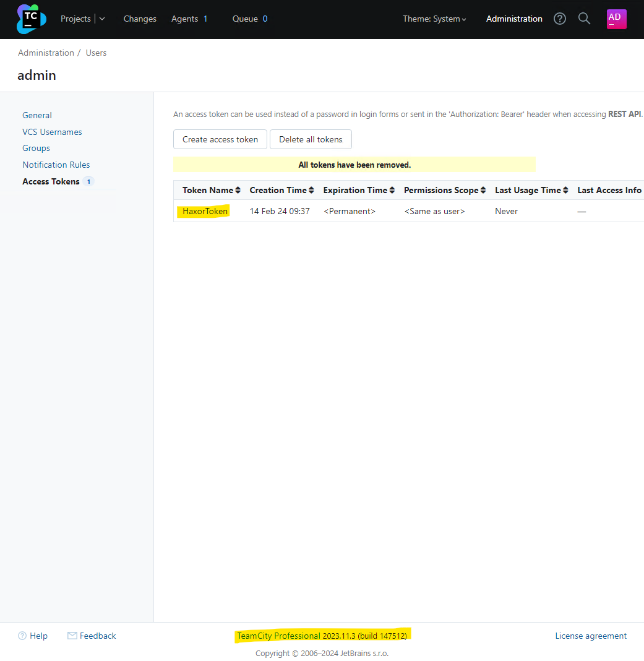The image size is (644, 661).
Task: Open the build Queue page
Action: 245,19
